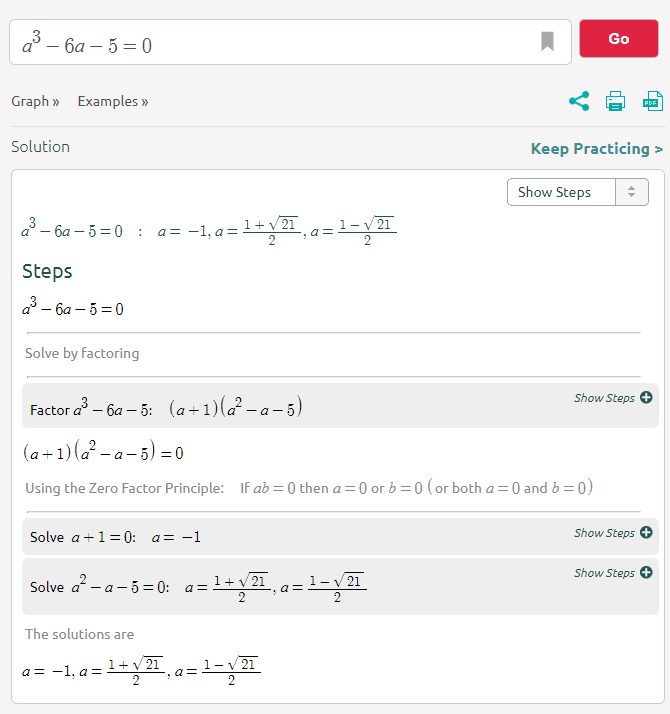Image resolution: width=670 pixels, height=714 pixels.
Task: Follow the Keep Practicing link
Action: pos(597,149)
